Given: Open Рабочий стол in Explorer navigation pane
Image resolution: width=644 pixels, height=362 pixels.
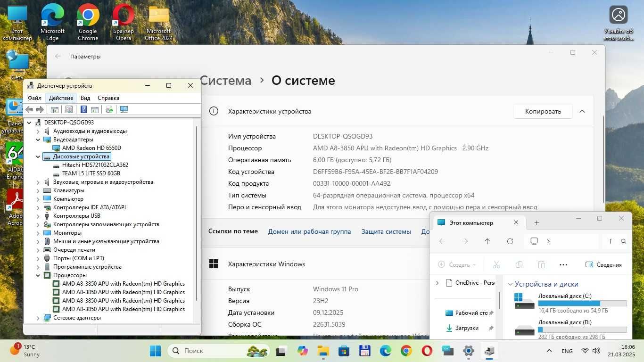Looking at the screenshot, I should click(468, 313).
